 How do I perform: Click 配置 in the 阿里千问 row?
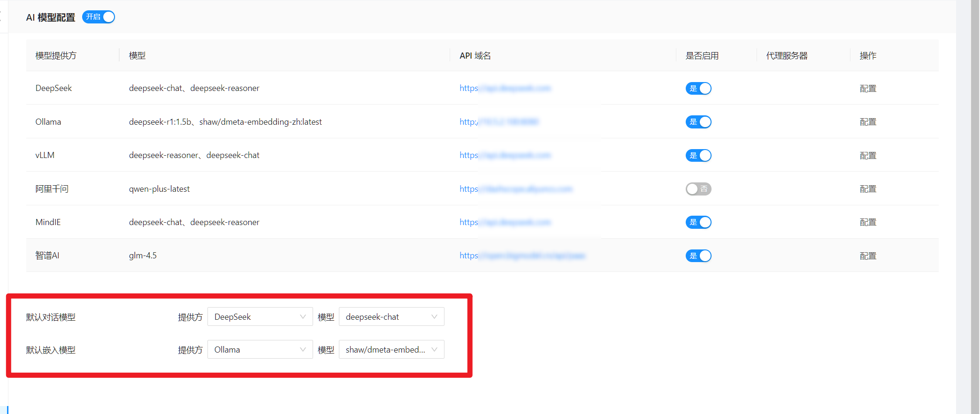tap(868, 189)
